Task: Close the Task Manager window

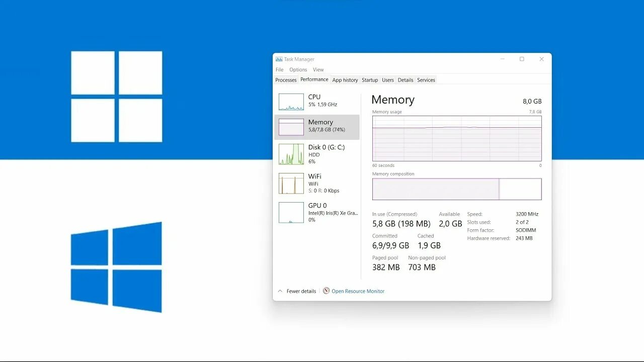Action: coord(541,59)
